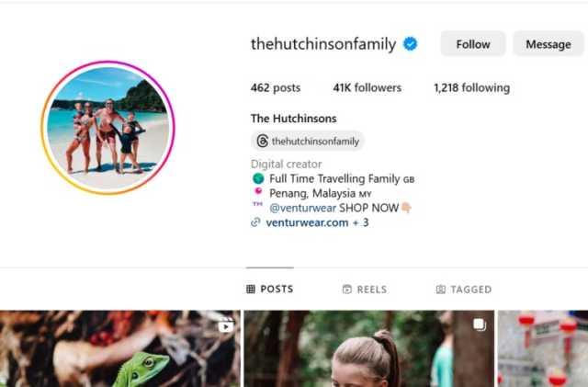Open the Threads logo icon
The width and height of the screenshot is (588, 387).
click(x=262, y=142)
